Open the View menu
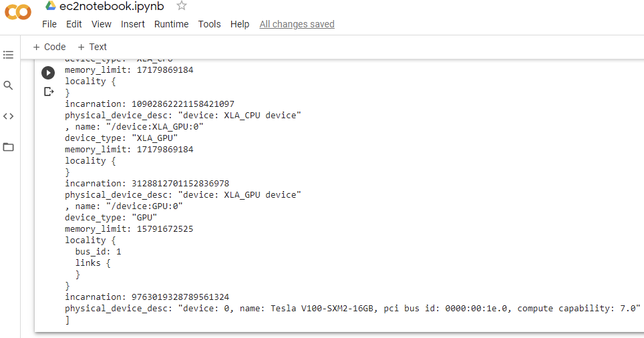This screenshot has height=338, width=644. 102,24
